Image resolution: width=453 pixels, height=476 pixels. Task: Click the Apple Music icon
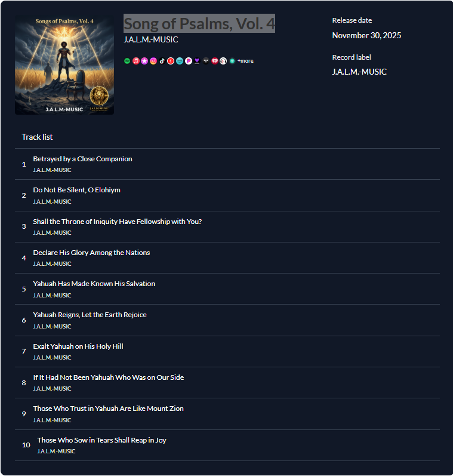[136, 61]
